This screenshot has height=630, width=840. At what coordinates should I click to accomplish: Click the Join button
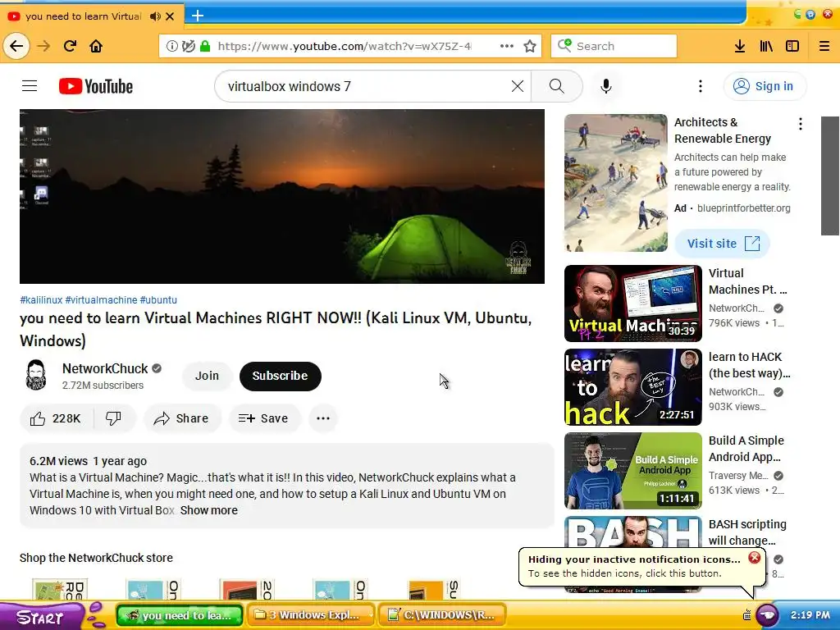coord(207,376)
